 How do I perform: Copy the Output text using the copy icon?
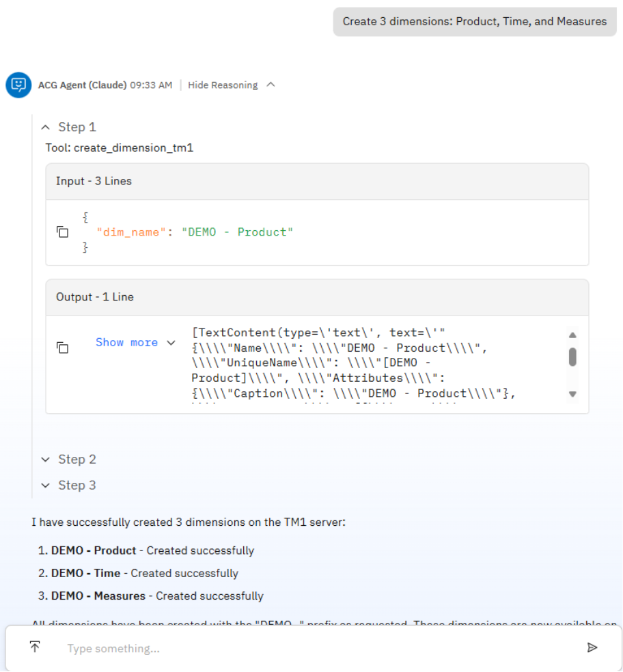[x=62, y=348]
